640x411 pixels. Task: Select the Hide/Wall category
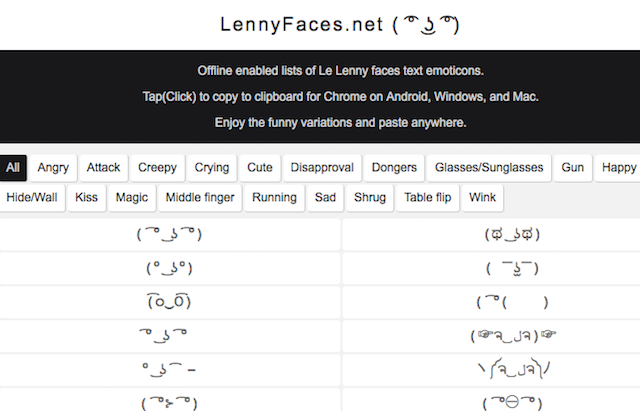pos(32,198)
